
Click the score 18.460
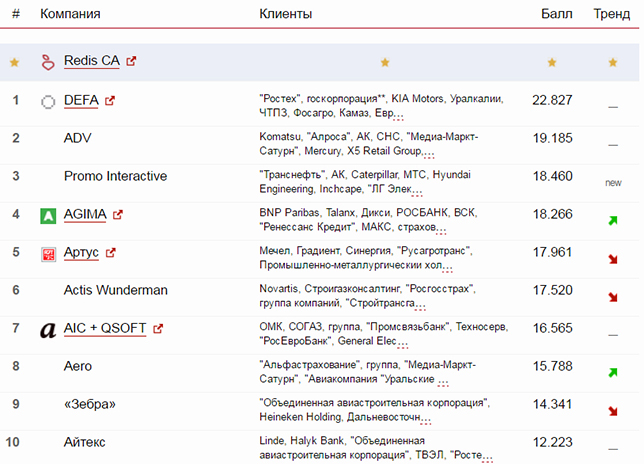pyautogui.click(x=552, y=176)
